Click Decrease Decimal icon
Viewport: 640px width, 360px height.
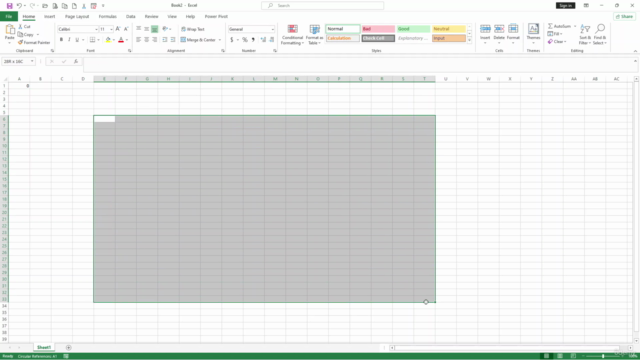[271, 40]
